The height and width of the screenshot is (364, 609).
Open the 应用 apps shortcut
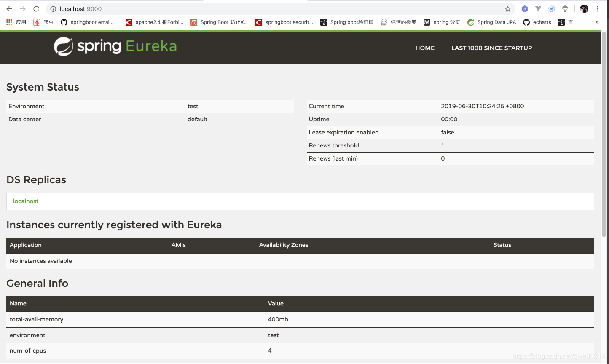[x=16, y=22]
